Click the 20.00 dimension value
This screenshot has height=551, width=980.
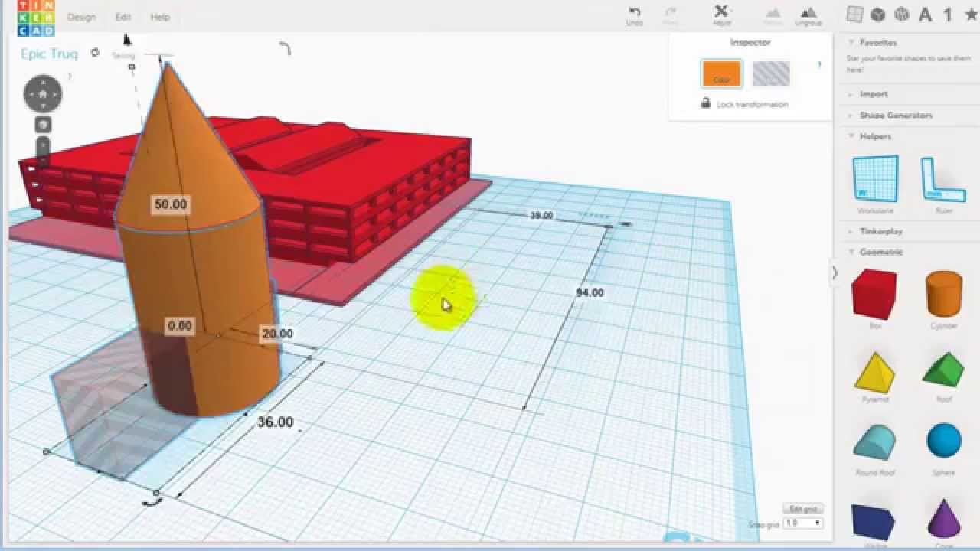(x=277, y=334)
